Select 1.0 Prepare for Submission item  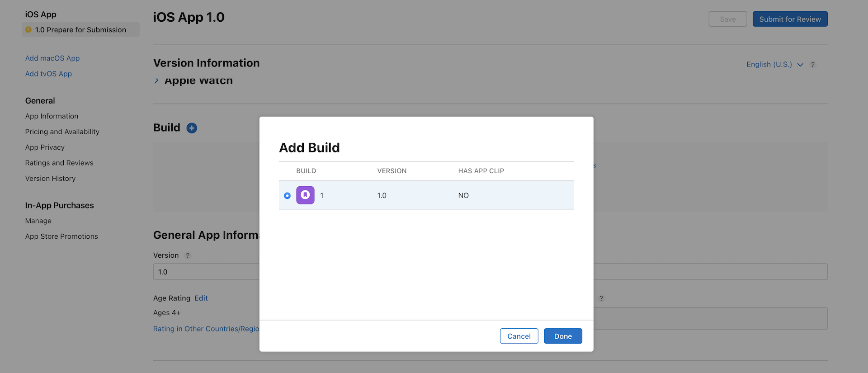pyautogui.click(x=80, y=30)
